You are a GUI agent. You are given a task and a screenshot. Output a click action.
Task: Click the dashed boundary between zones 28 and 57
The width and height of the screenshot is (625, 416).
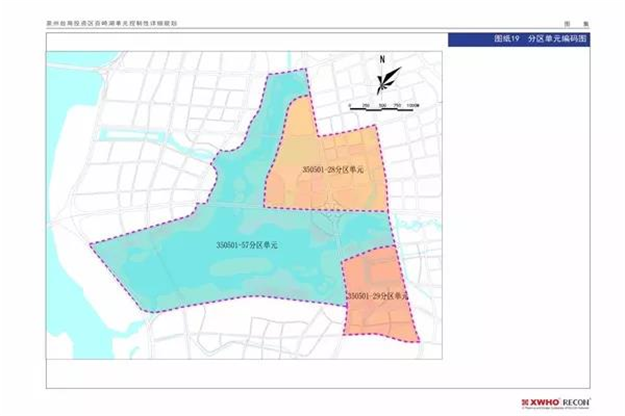300,207
